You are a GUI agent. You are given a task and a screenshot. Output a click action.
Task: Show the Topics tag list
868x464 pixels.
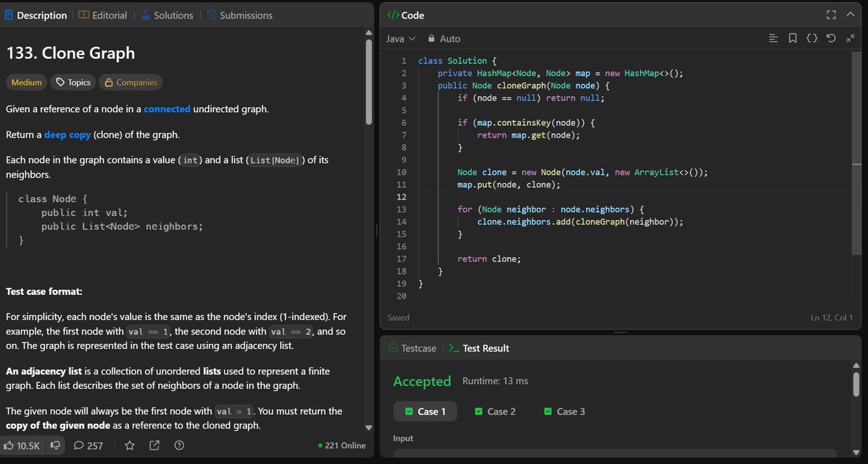click(73, 82)
